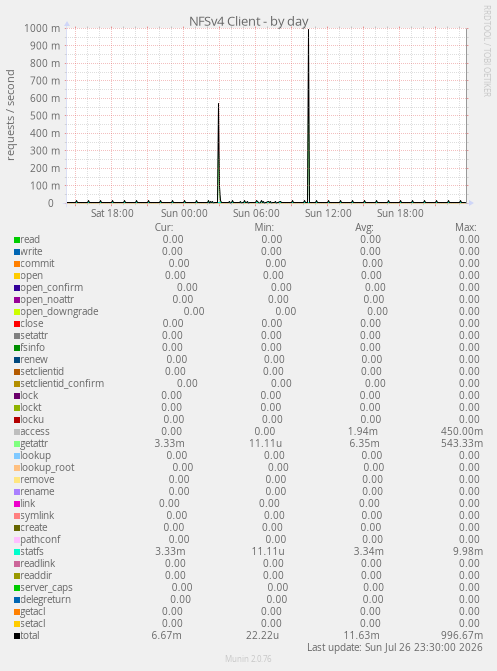497x671 pixels.
Task: Click the setclientid_confirm legend label
Action: [x=62, y=383]
